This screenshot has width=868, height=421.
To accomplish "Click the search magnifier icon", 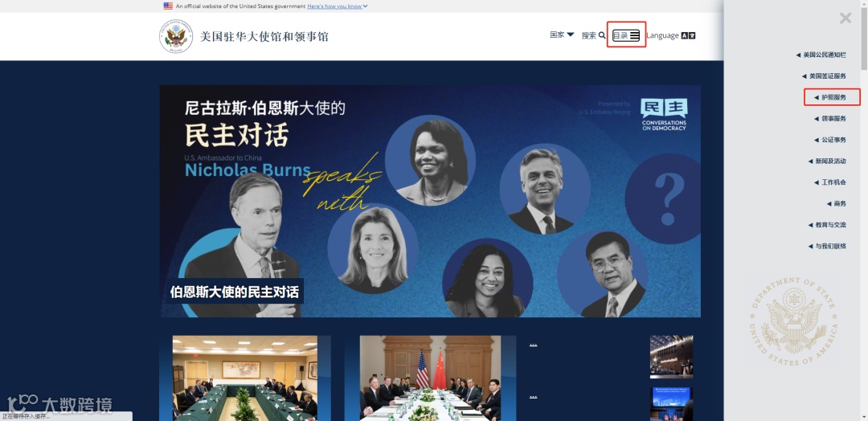I will click(x=602, y=35).
